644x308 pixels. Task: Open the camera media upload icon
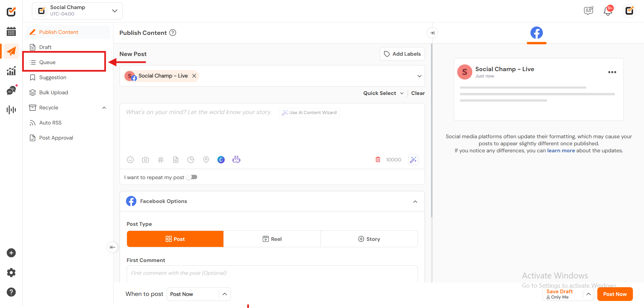[x=145, y=160]
